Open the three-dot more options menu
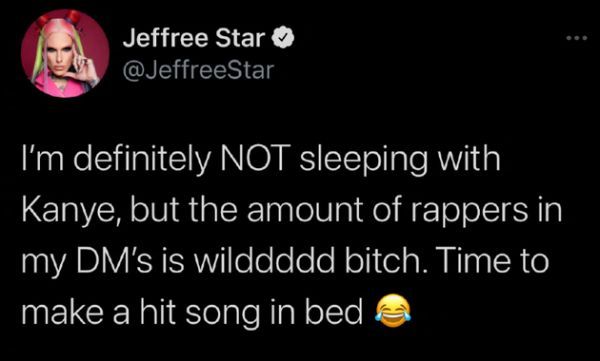The width and height of the screenshot is (600, 361). [x=576, y=38]
